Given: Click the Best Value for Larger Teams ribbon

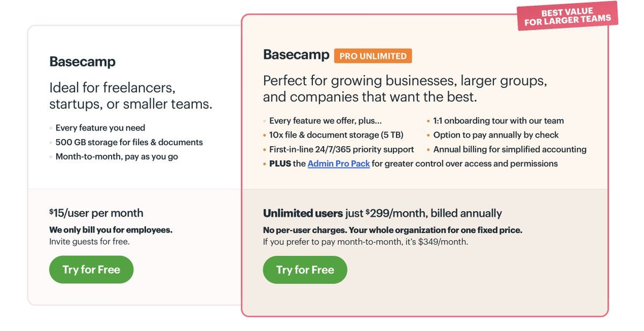Looking at the screenshot, I should [568, 17].
